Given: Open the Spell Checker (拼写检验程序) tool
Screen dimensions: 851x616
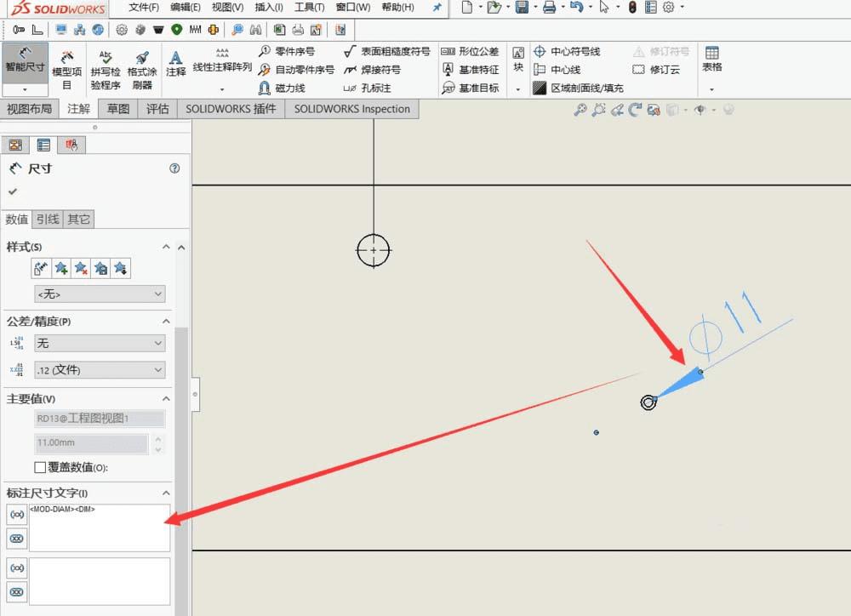Looking at the screenshot, I should tap(106, 66).
